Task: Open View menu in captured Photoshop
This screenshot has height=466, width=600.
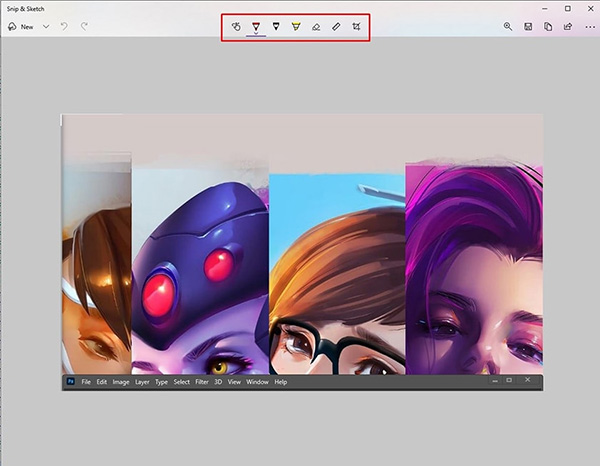Action: (x=234, y=382)
